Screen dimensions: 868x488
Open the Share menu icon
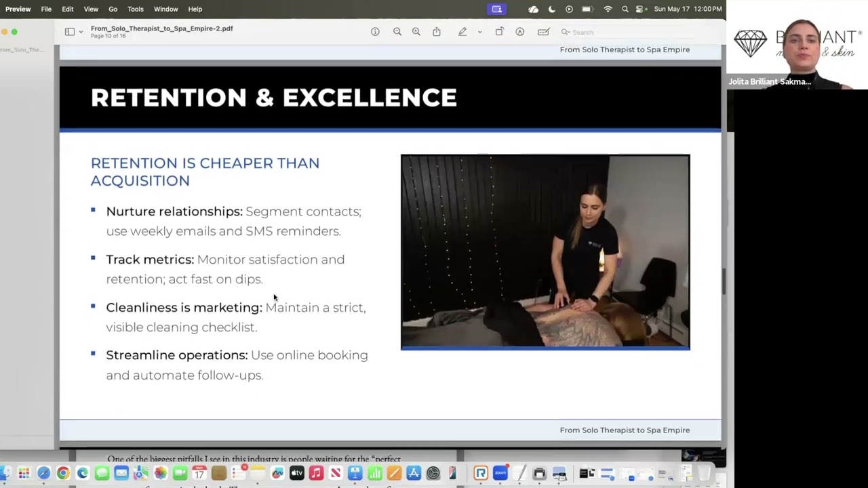(x=437, y=32)
